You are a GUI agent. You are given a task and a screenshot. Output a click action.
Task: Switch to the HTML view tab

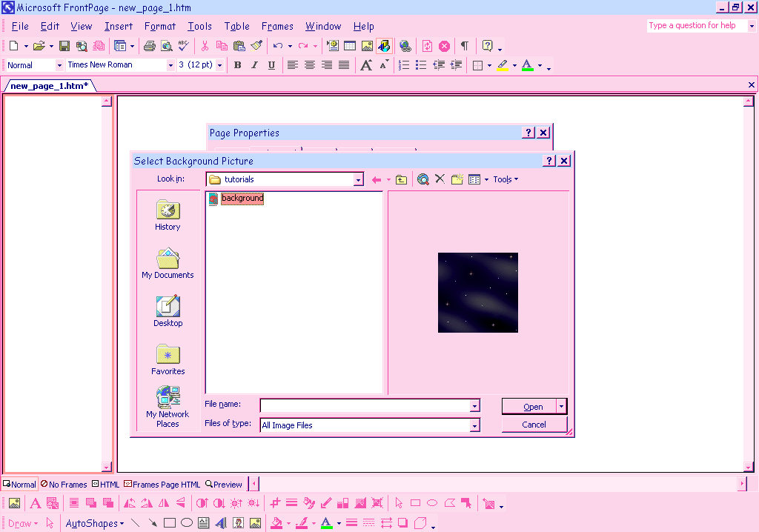(105, 485)
